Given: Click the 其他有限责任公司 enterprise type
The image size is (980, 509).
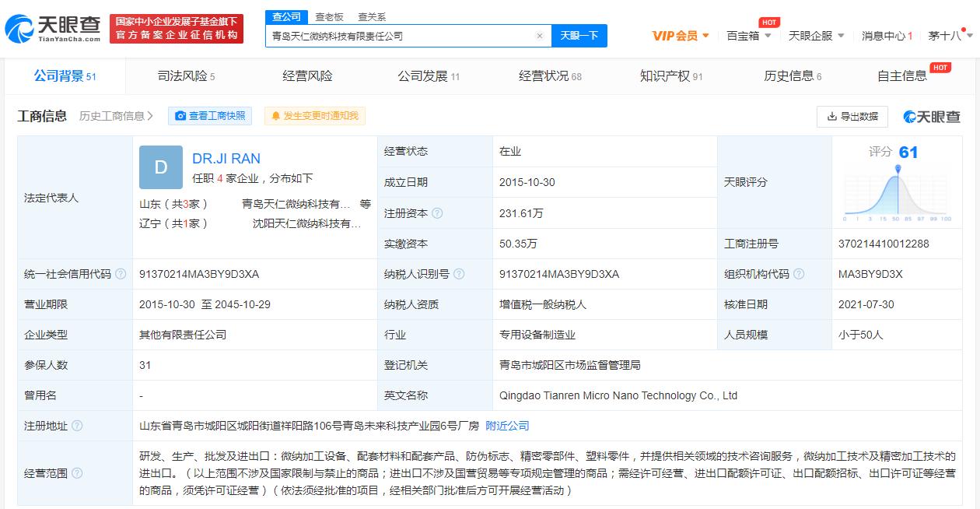Looking at the screenshot, I should coord(183,335).
